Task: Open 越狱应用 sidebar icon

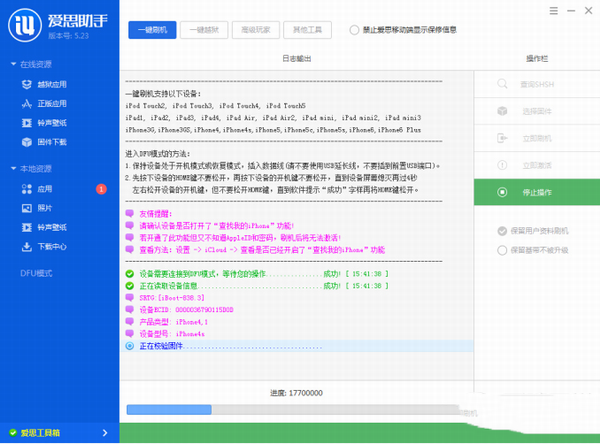Action: 27,85
